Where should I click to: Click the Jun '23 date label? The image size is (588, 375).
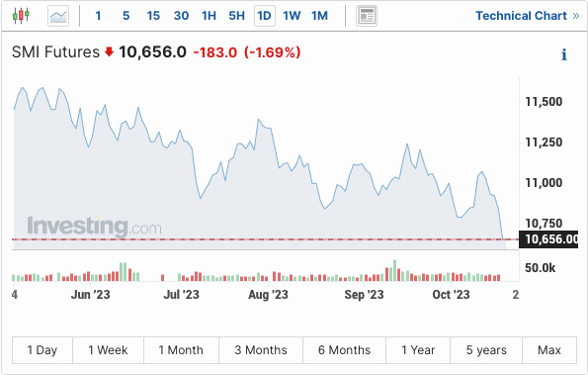90,295
